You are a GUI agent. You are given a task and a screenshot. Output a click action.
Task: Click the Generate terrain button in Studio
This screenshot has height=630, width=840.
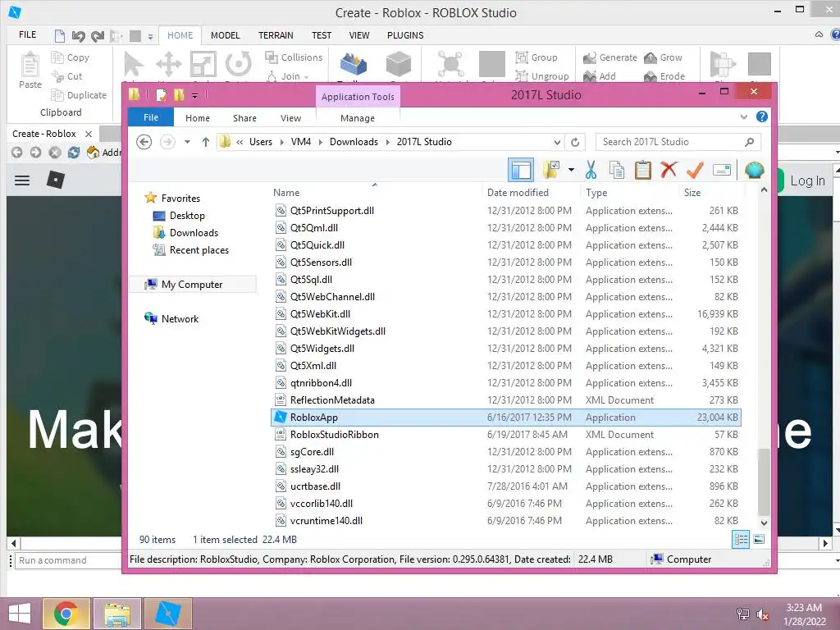tap(610, 57)
